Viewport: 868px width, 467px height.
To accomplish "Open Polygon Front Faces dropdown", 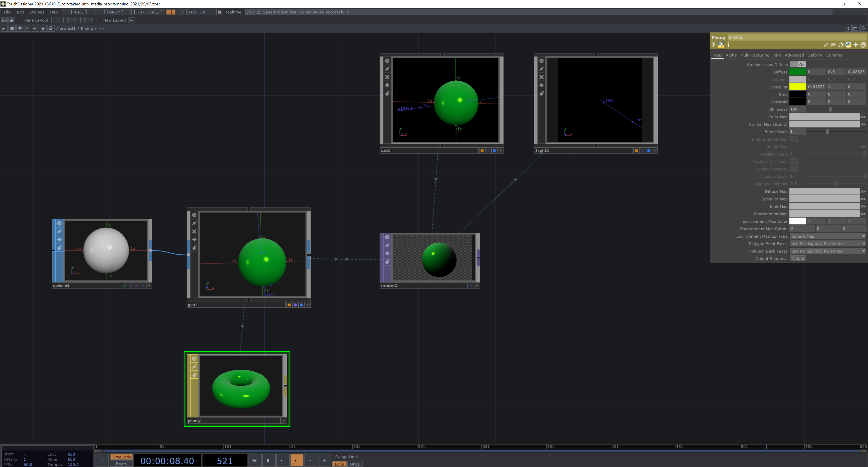I will tap(827, 244).
